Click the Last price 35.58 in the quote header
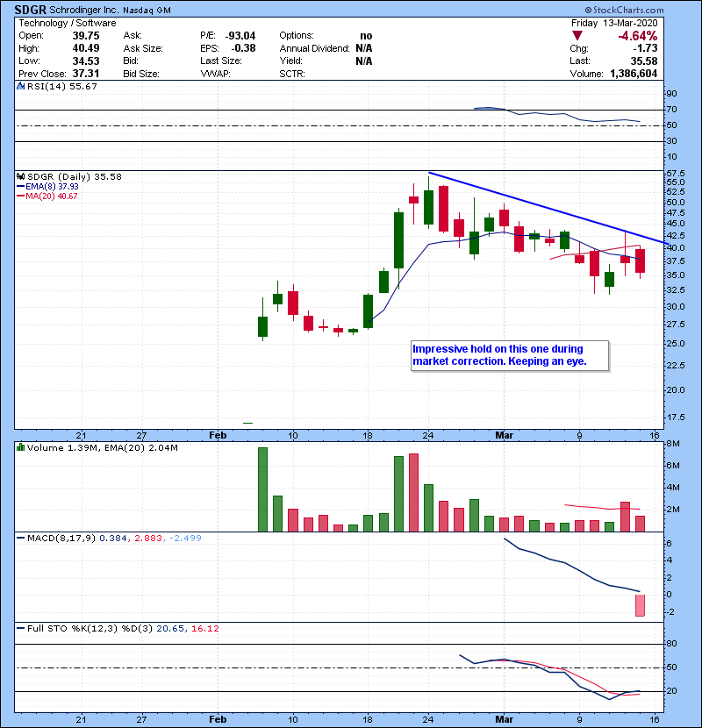The height and width of the screenshot is (728, 702). click(644, 61)
